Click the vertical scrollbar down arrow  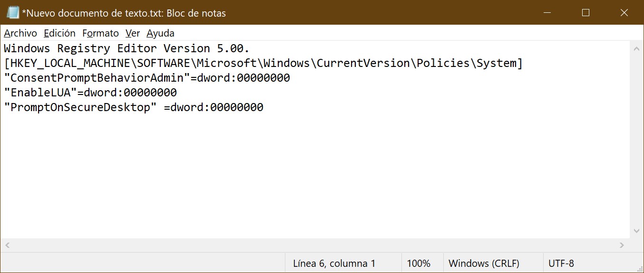click(x=637, y=231)
